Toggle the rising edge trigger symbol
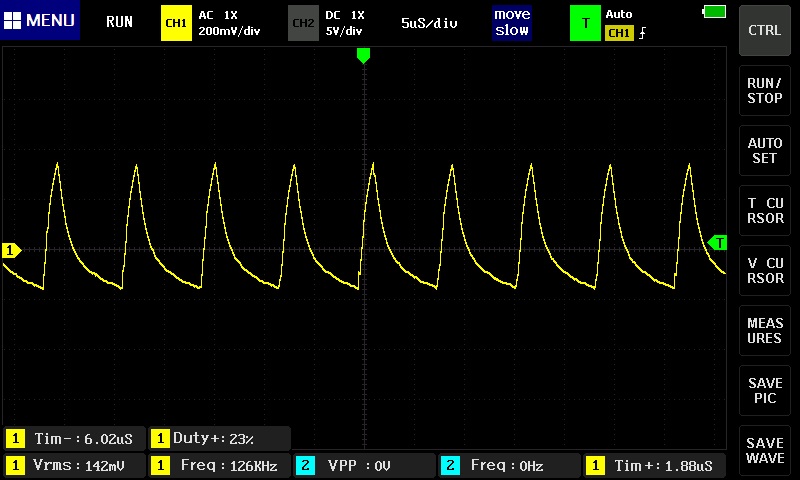 tap(642, 33)
